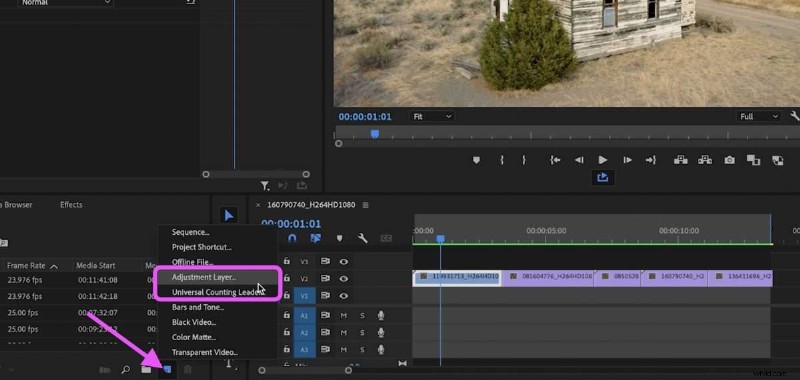The height and width of the screenshot is (380, 800).
Task: Click the Extract button
Action: (x=705, y=160)
